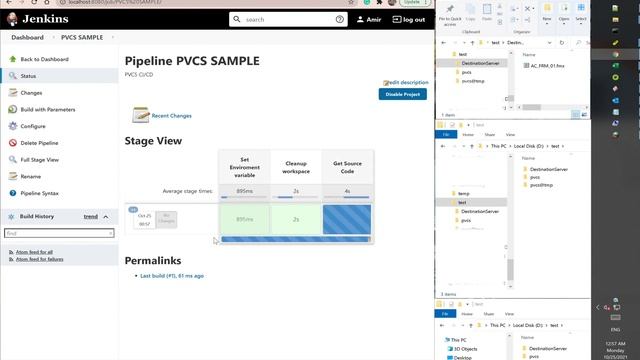The width and height of the screenshot is (640, 360).
Task: Open the Share tab in middle Explorer
Action: 489,134
